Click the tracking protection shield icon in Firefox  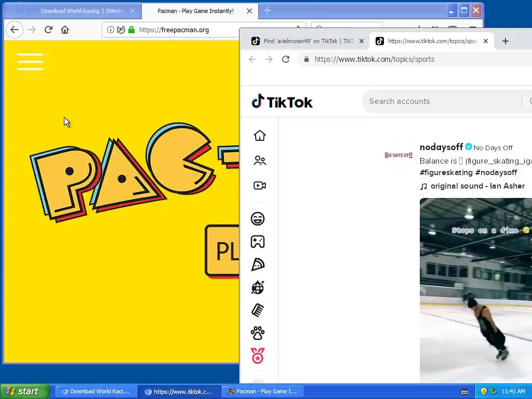(x=121, y=30)
